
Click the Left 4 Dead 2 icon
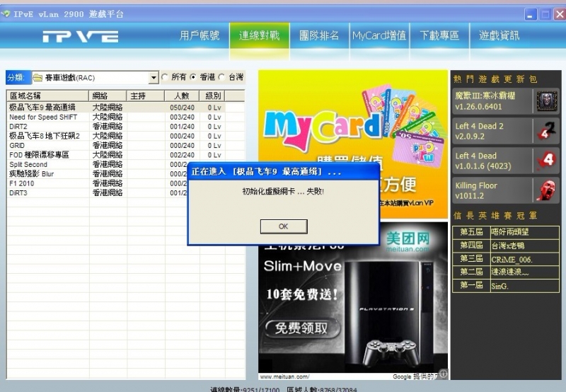coord(547,131)
